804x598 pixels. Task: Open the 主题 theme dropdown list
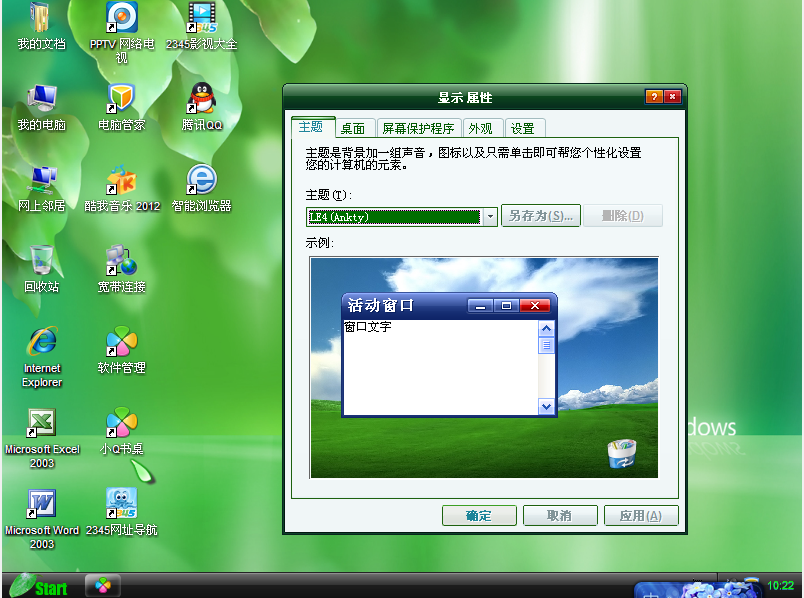click(489, 215)
